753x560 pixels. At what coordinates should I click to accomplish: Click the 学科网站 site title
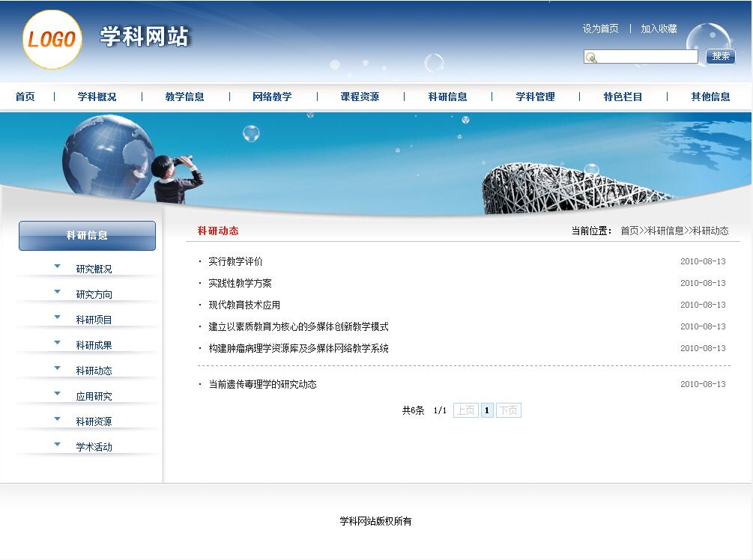[144, 37]
